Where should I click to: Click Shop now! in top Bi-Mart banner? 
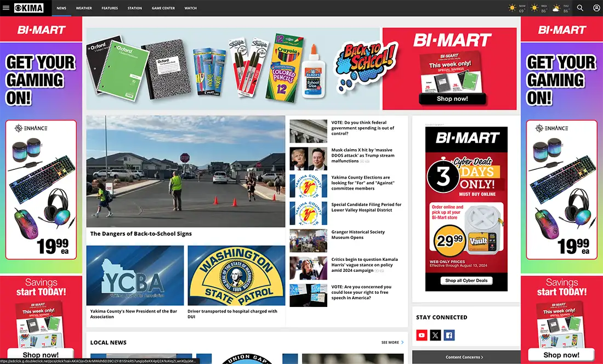coord(452,99)
